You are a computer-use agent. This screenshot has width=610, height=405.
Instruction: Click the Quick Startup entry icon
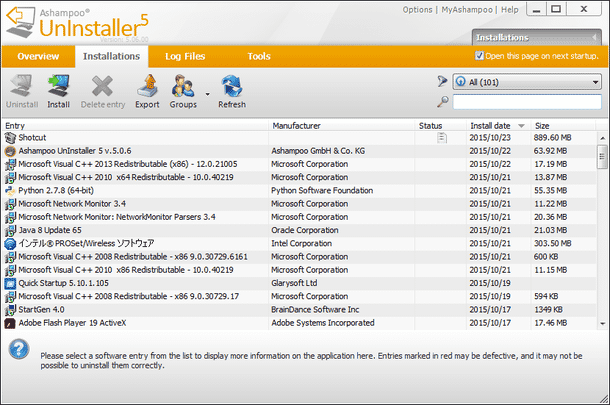(10, 283)
